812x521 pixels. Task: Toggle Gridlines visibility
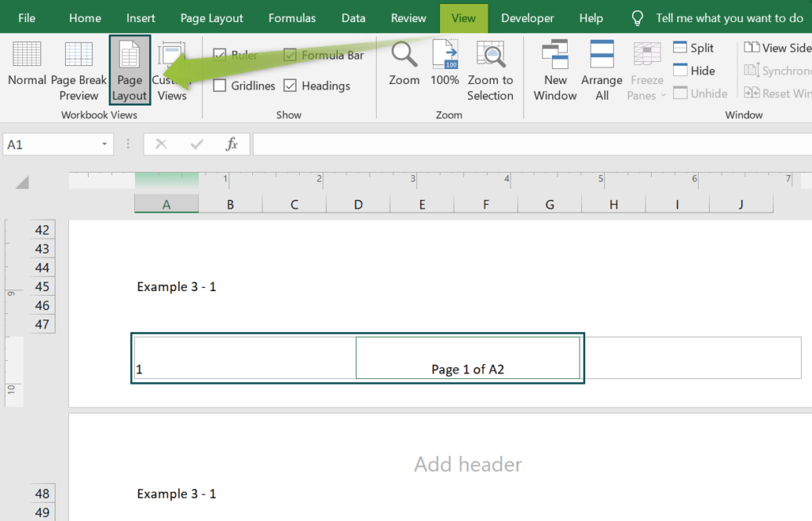[x=218, y=86]
